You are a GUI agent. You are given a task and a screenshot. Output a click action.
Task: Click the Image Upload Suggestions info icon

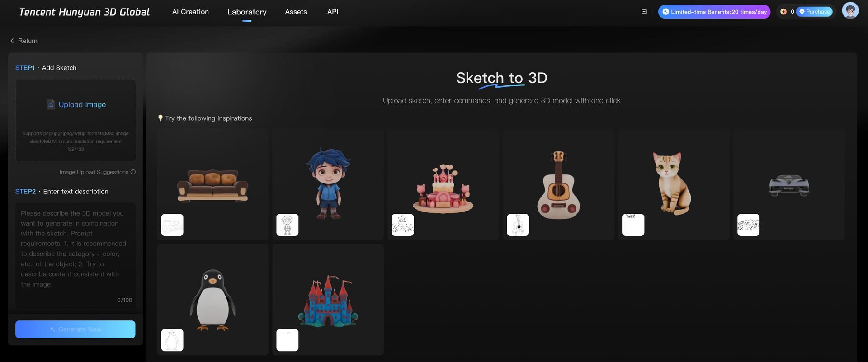[133, 172]
